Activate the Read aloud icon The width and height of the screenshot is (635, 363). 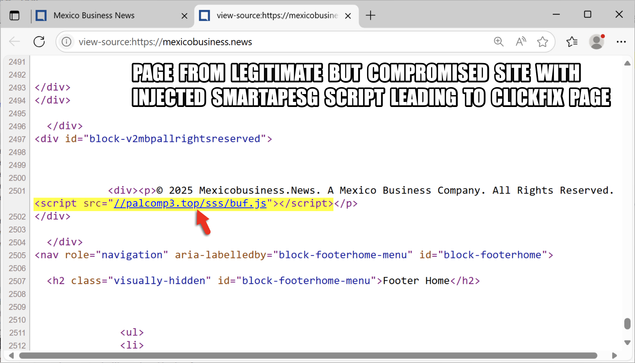pos(520,42)
